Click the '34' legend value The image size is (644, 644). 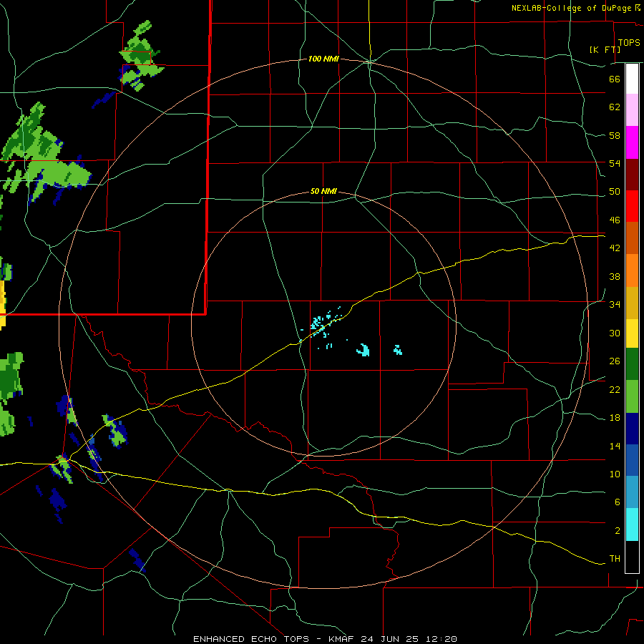(x=615, y=304)
